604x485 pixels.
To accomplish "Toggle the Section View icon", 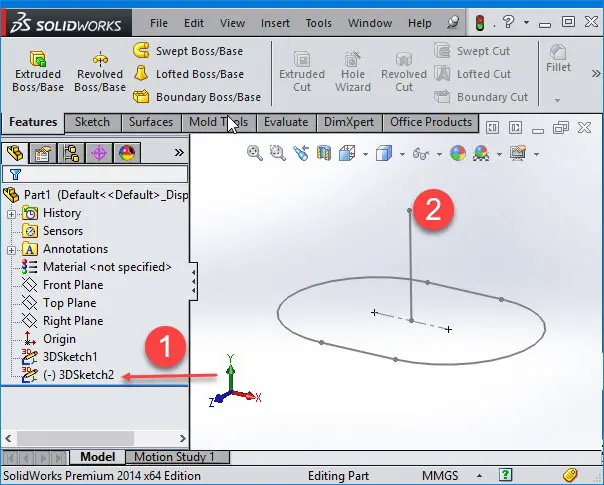I will point(324,153).
